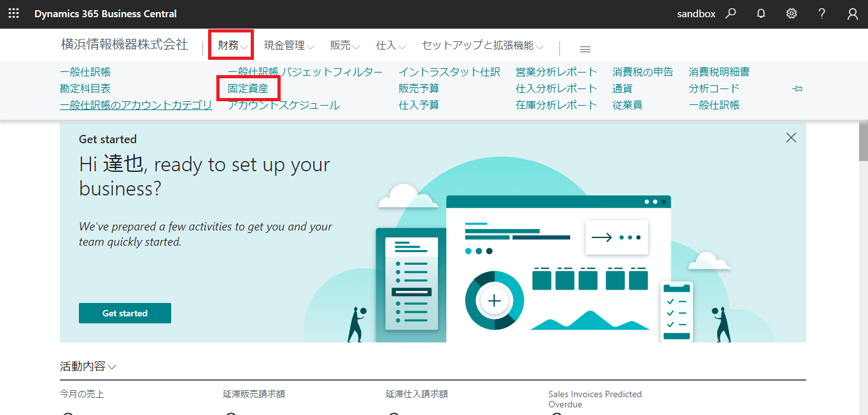The image size is (868, 415).
Task: Click company name 横浜情報機器株式会社
Action: pyautogui.click(x=124, y=45)
